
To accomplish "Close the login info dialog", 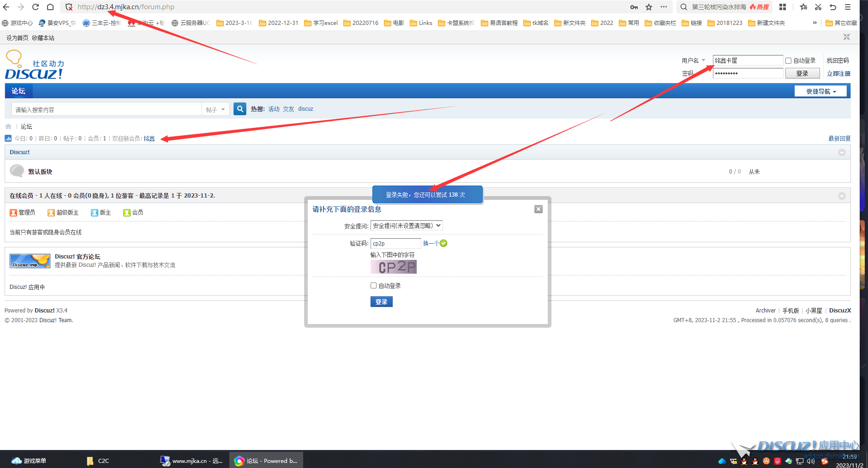I will tap(538, 209).
